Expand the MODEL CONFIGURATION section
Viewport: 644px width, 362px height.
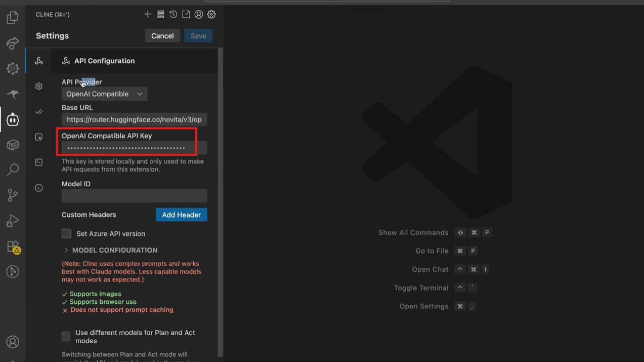(110, 250)
